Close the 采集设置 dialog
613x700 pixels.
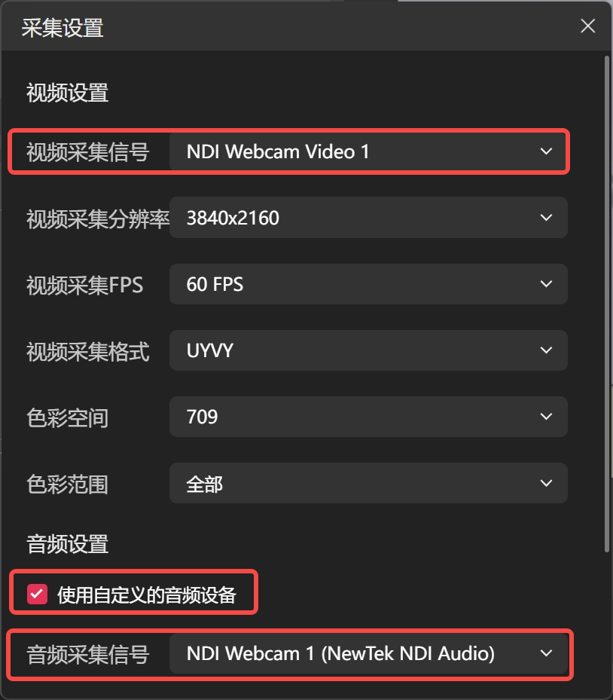pyautogui.click(x=587, y=26)
